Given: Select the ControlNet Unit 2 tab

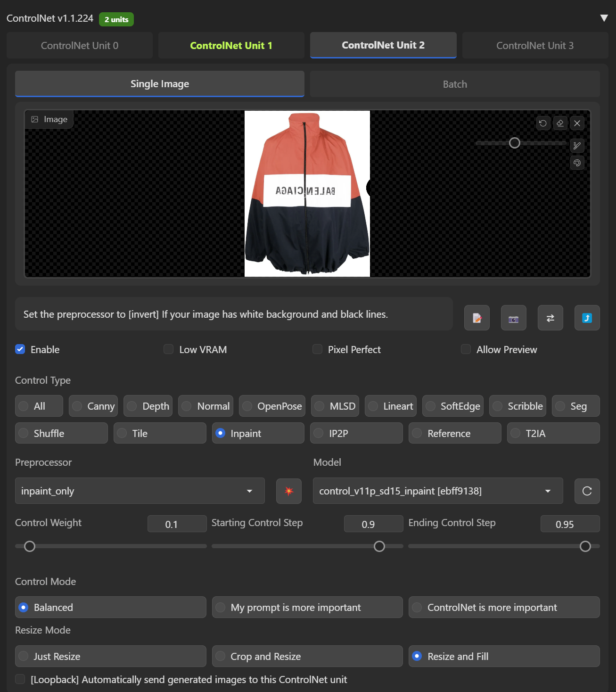Looking at the screenshot, I should tap(383, 45).
